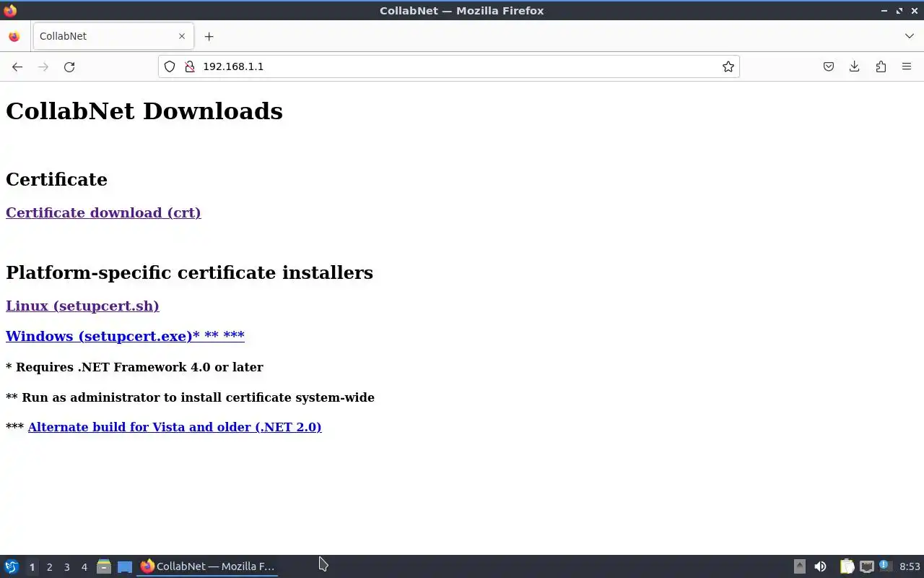Image resolution: width=924 pixels, height=578 pixels.
Task: Open the Firefox window menu icon in titlebar
Action: point(10,10)
